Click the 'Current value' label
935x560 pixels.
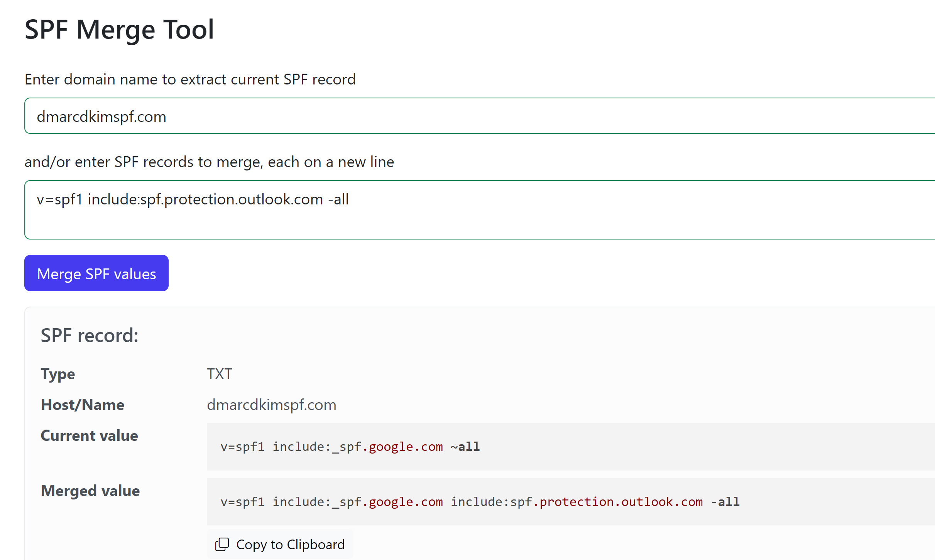(90, 435)
